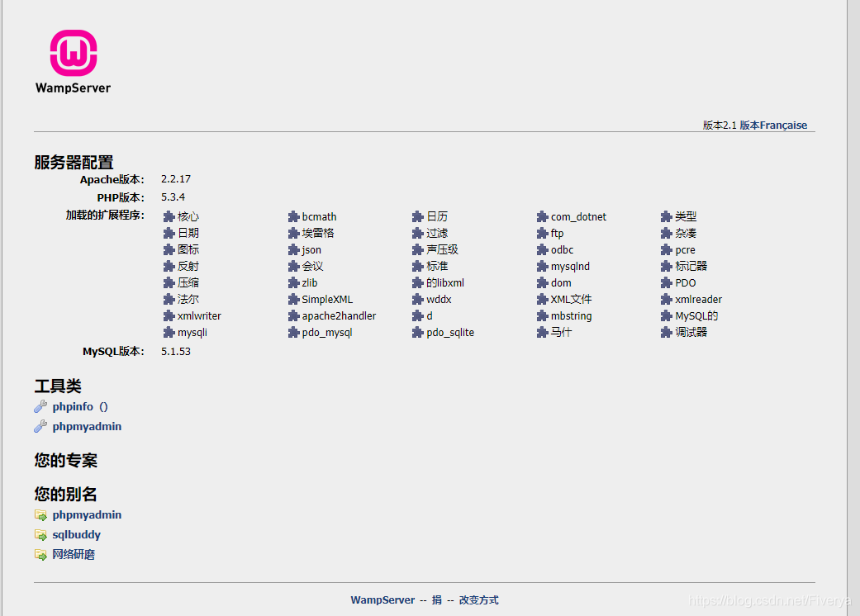Viewport: 860px width, 616px height.
Task: Click the 的libxml extension name
Action: 445,282
